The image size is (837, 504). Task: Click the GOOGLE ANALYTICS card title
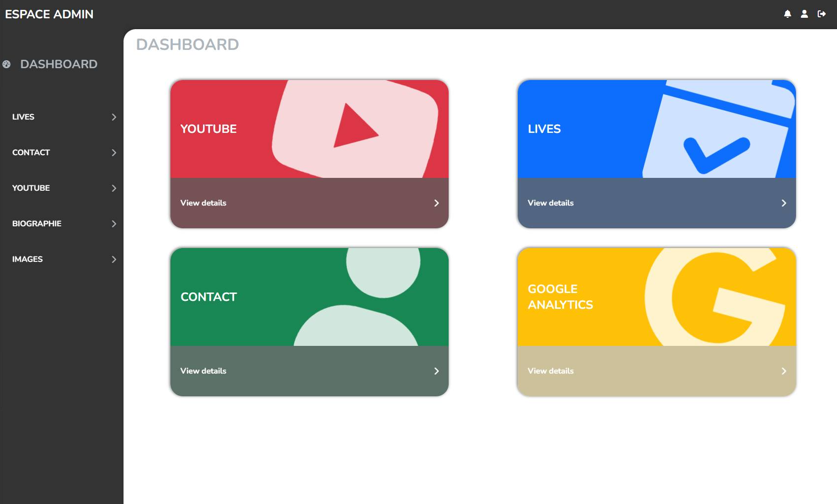[560, 297]
